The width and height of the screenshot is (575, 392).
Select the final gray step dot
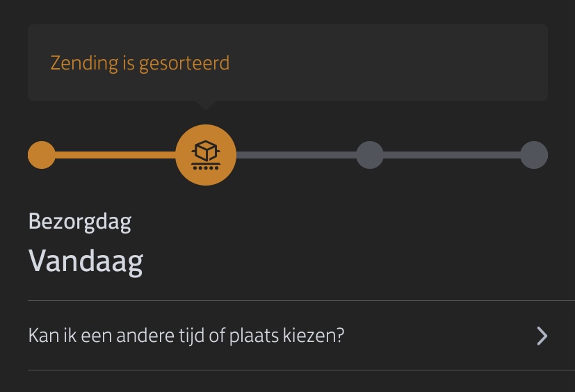(x=534, y=155)
